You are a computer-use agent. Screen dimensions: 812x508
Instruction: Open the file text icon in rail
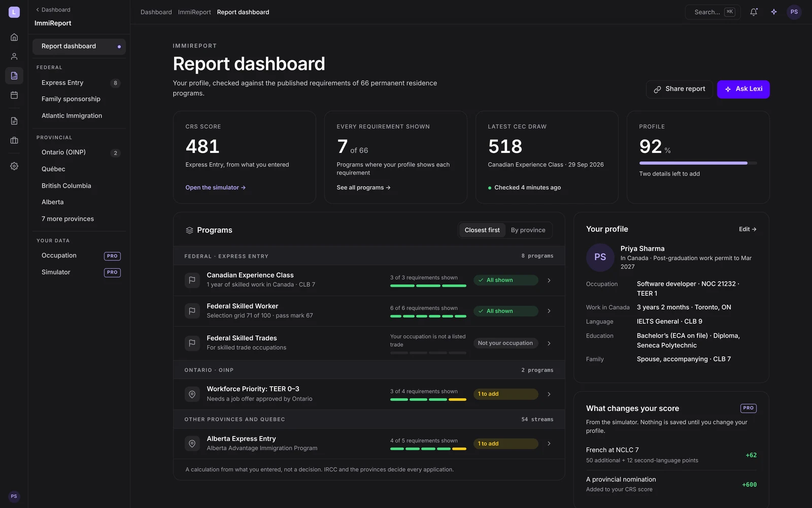(x=14, y=121)
